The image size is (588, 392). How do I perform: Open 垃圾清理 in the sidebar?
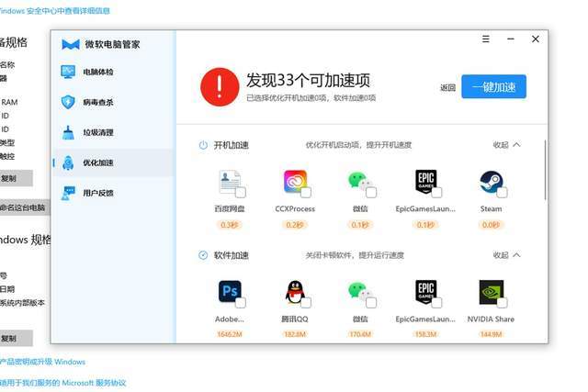pos(114,132)
